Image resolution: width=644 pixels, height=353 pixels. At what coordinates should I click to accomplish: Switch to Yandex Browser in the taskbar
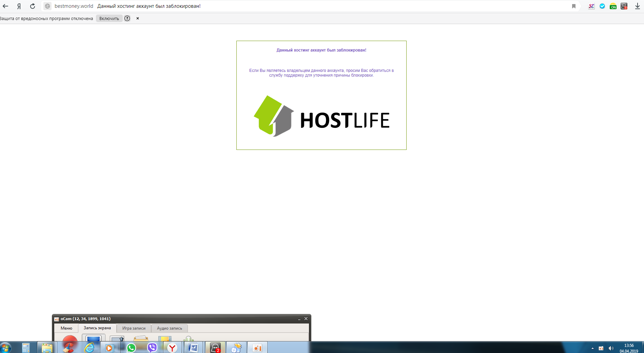[173, 348]
